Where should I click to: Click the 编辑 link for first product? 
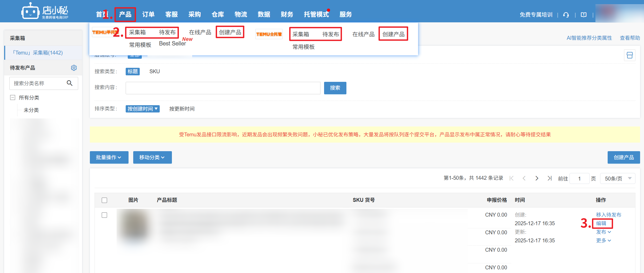coord(601,223)
